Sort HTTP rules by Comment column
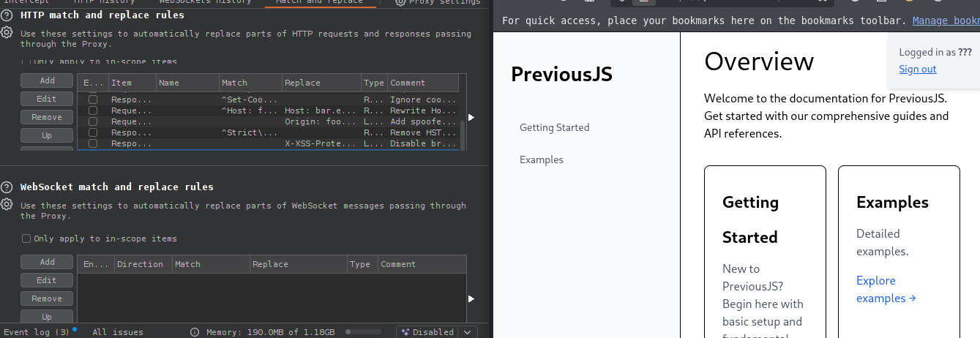980x338 pixels. 423,83
